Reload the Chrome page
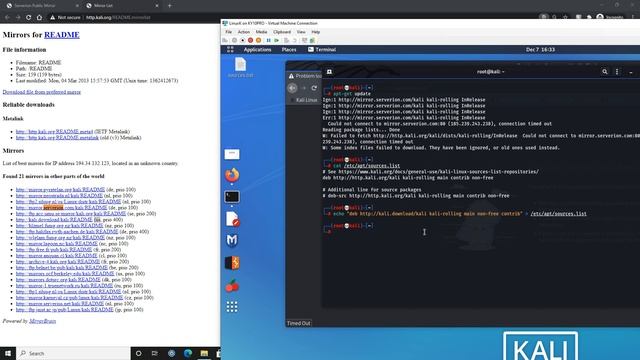Image resolution: width=640 pixels, height=360 pixels. click(x=28, y=18)
